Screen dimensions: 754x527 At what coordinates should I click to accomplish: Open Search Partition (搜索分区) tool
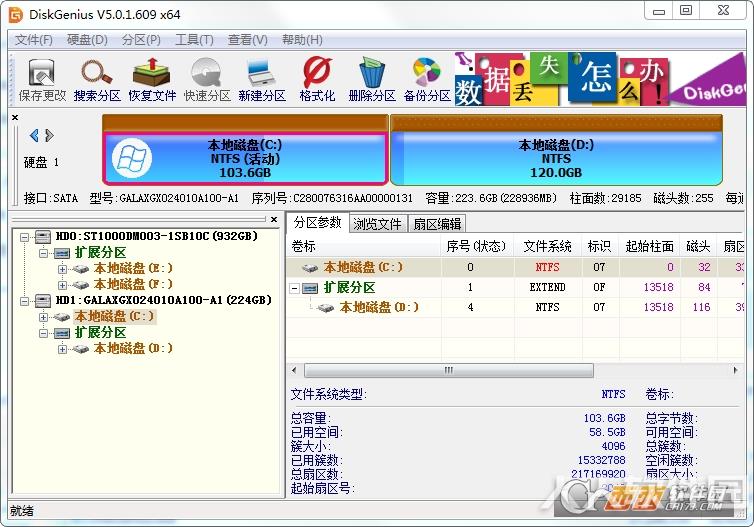[x=97, y=80]
